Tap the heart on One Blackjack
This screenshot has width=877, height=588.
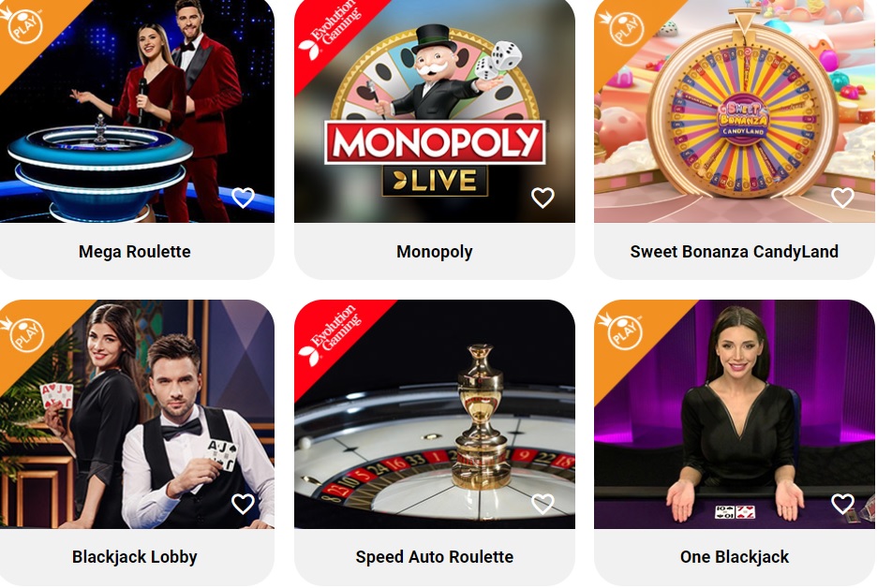(x=842, y=504)
